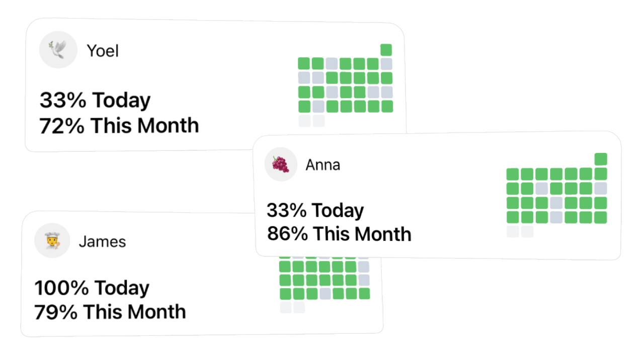Open Anna's 33% Today stat
Screen dimensions: 644x362
click(x=315, y=210)
